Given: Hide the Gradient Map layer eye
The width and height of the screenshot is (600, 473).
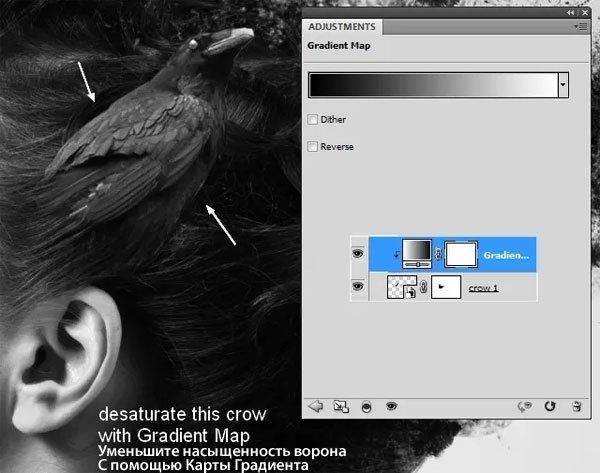Looking at the screenshot, I should [x=358, y=253].
